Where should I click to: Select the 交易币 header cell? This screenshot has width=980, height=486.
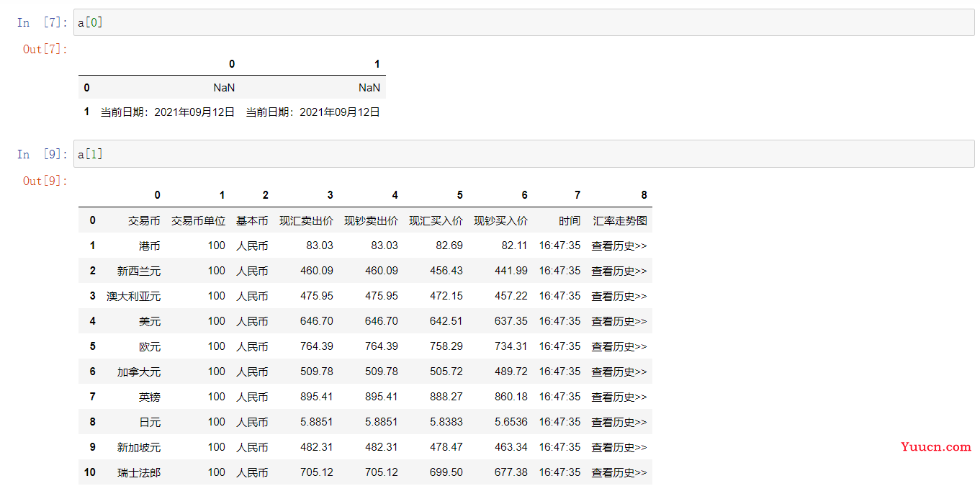(144, 220)
